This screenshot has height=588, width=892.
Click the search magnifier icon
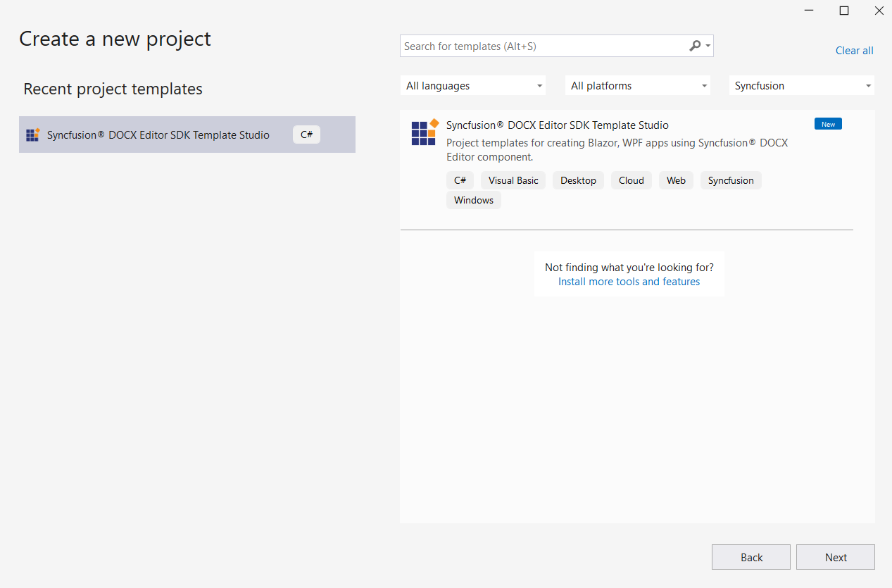[x=695, y=46]
